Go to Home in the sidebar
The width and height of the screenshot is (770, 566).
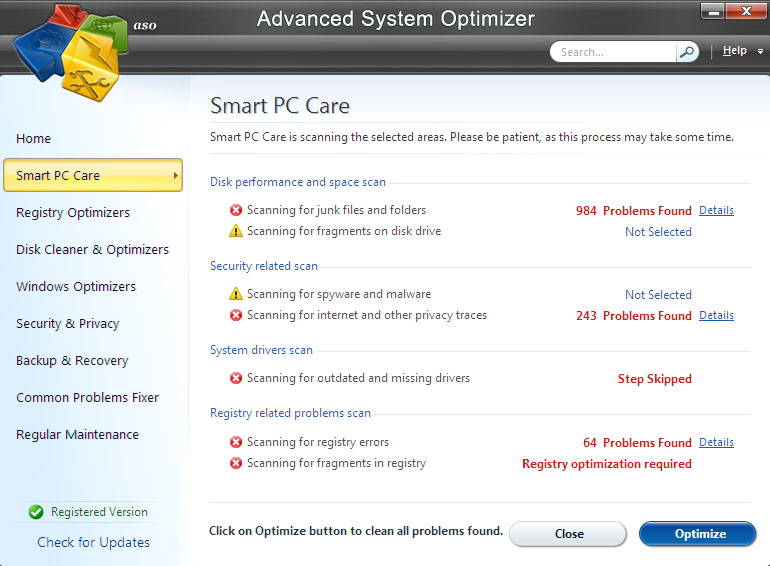(x=33, y=138)
